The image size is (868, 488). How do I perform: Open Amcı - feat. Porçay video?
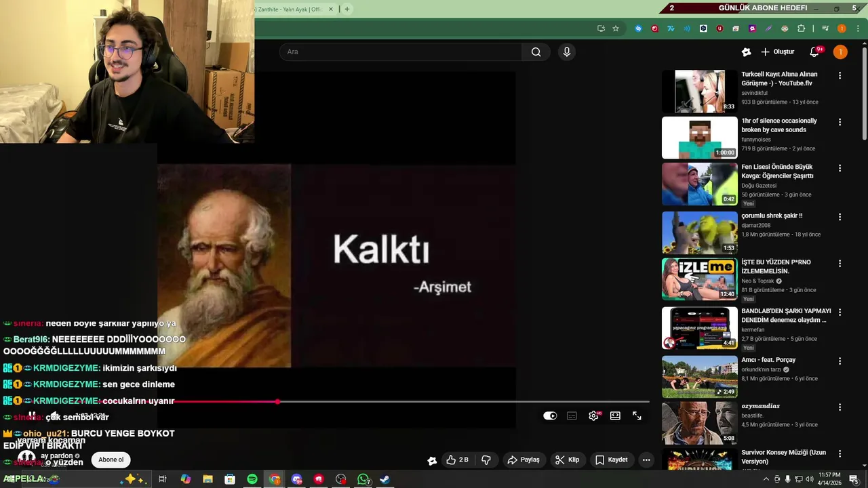pos(699,377)
